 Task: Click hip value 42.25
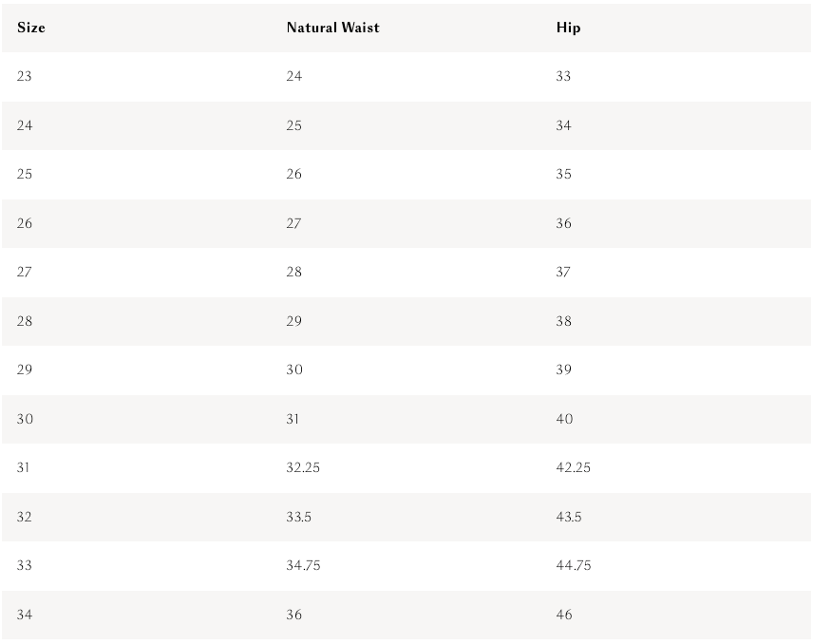pos(574,468)
